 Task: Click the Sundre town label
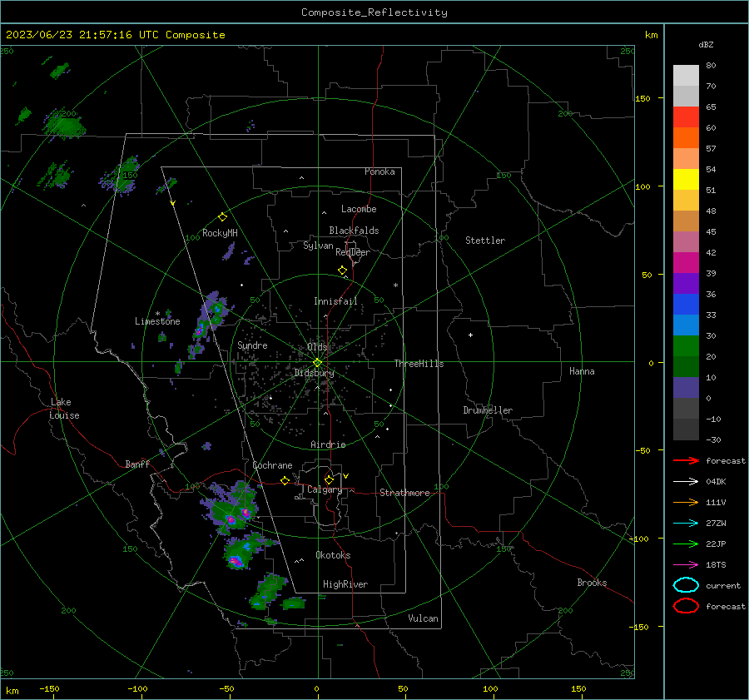click(252, 345)
